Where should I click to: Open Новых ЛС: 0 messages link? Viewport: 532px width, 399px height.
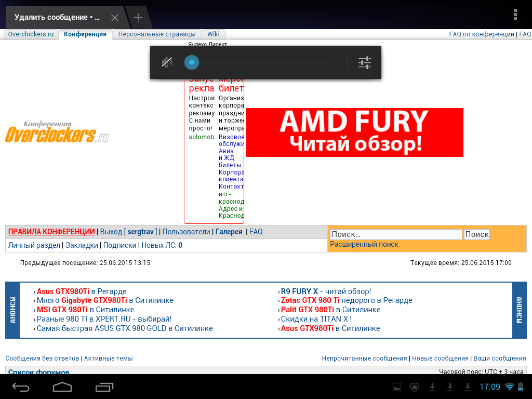(162, 245)
